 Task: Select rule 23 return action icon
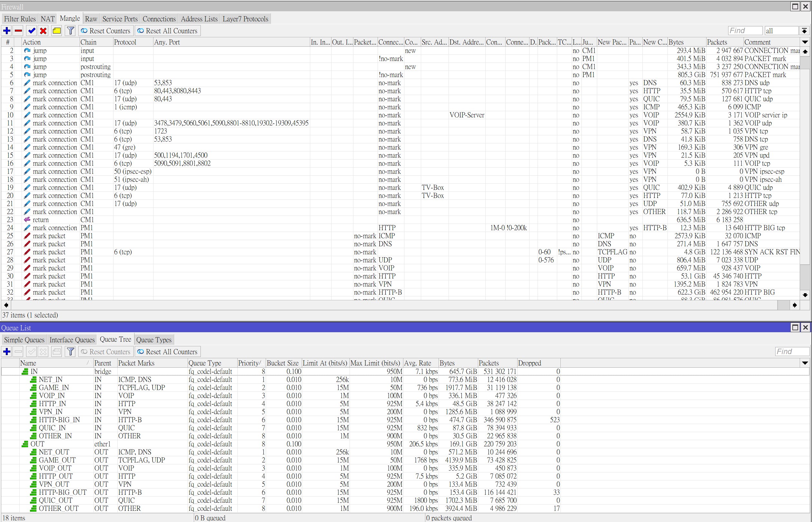pyautogui.click(x=27, y=220)
